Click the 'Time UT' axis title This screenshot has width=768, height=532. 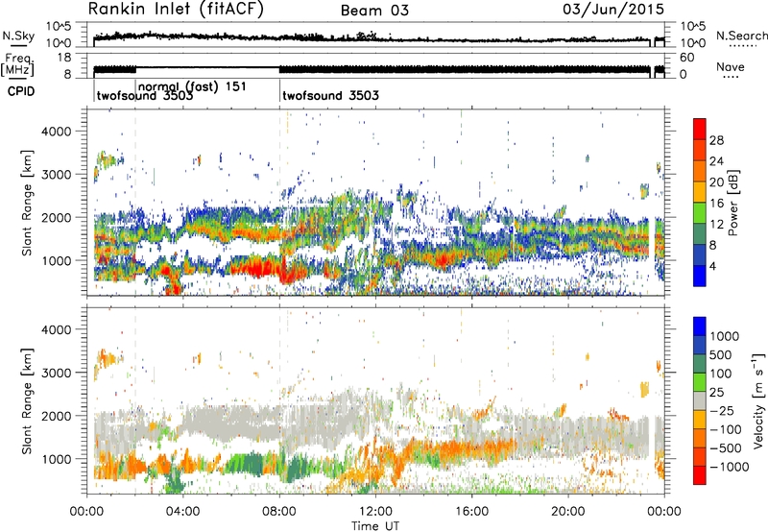[375, 525]
